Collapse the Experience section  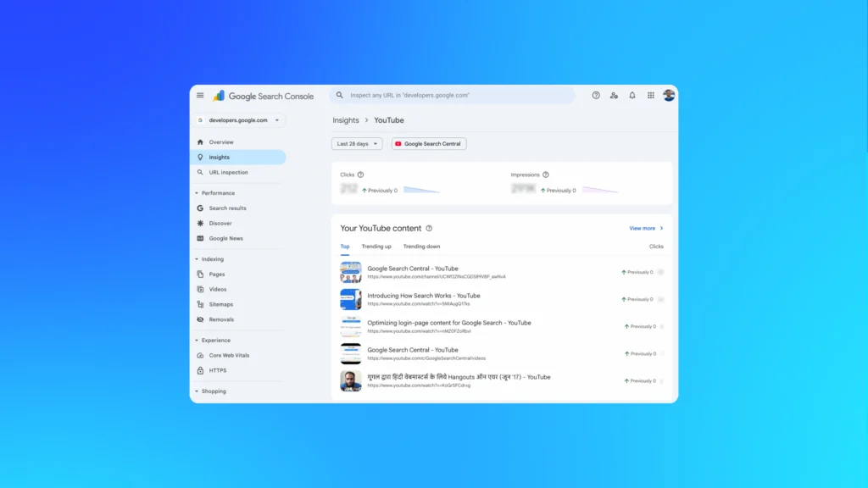pyautogui.click(x=197, y=341)
